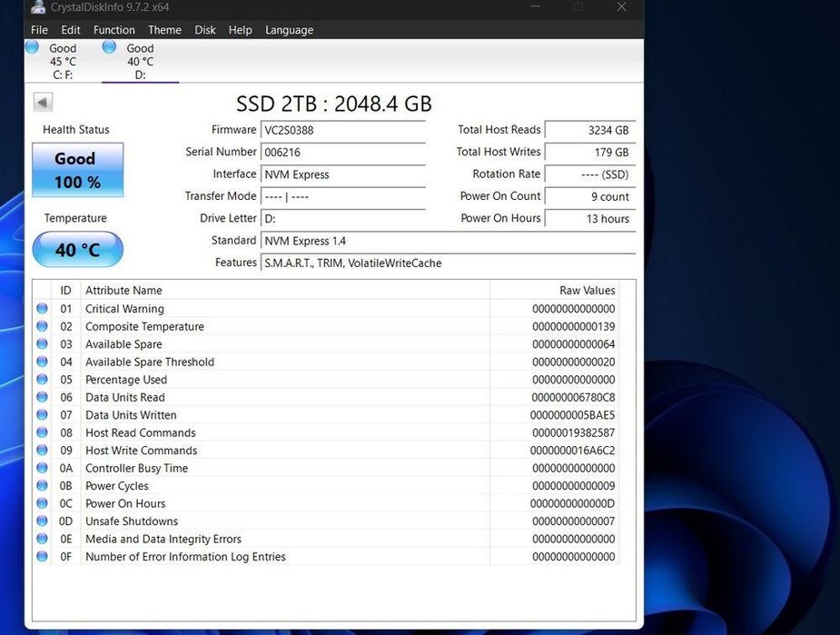Click raw value 0000000016A6C2
Screen dimensions: 840x635
click(x=573, y=450)
